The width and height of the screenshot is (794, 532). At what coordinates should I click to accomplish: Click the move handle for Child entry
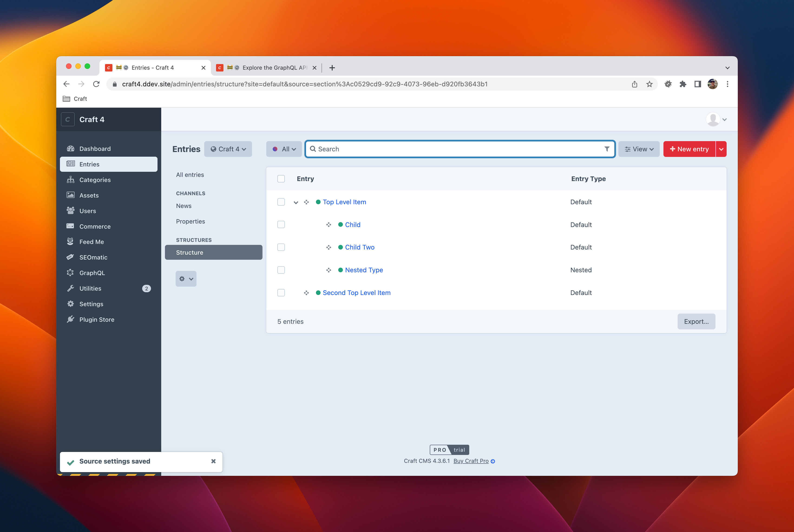pyautogui.click(x=329, y=225)
